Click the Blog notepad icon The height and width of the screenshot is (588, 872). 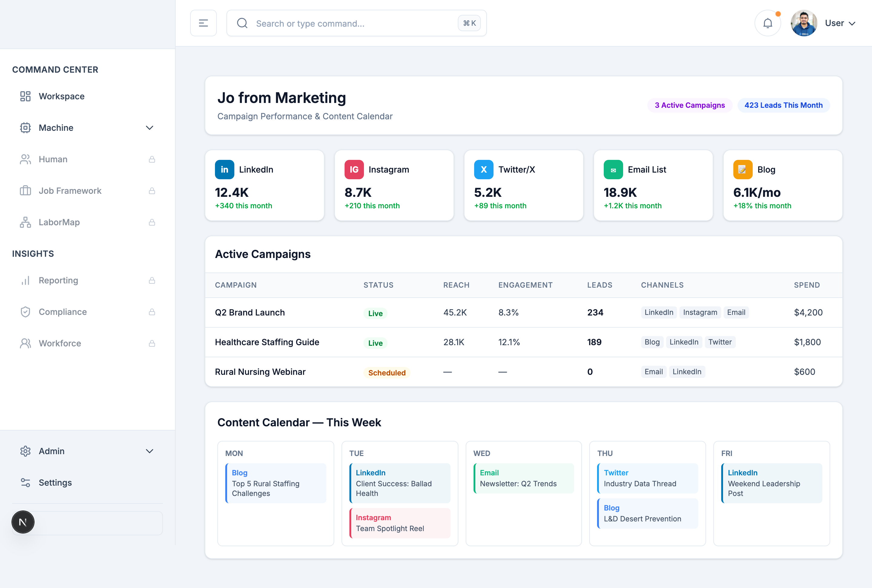(x=742, y=170)
